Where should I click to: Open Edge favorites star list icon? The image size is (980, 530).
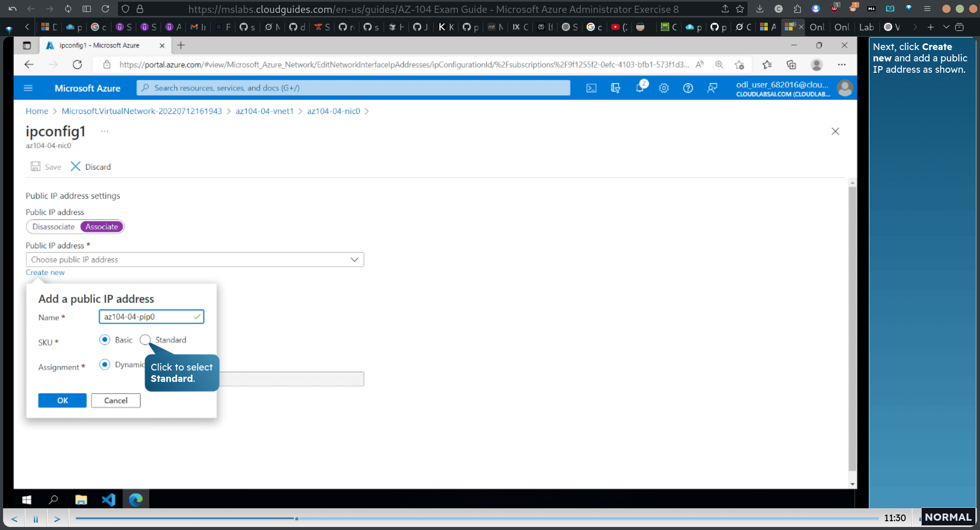click(x=767, y=65)
